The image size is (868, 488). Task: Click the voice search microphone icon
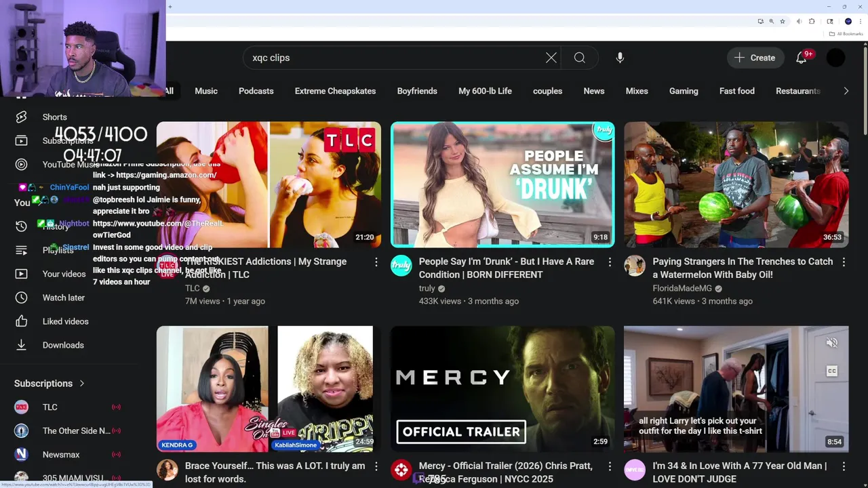[620, 58]
